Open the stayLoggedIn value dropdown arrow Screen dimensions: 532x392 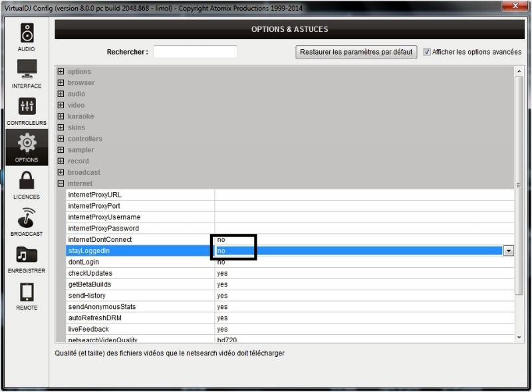point(508,250)
